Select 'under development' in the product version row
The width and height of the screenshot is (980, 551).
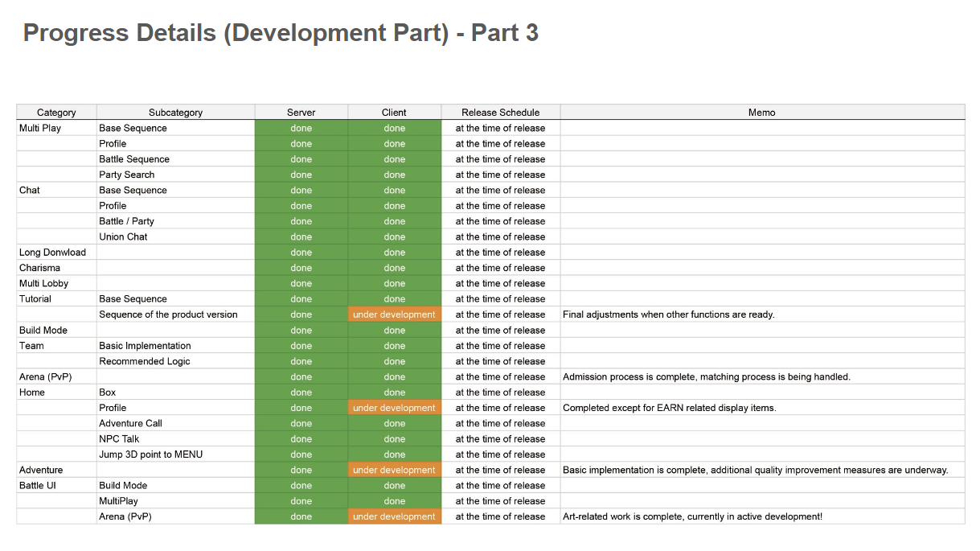[x=395, y=315]
